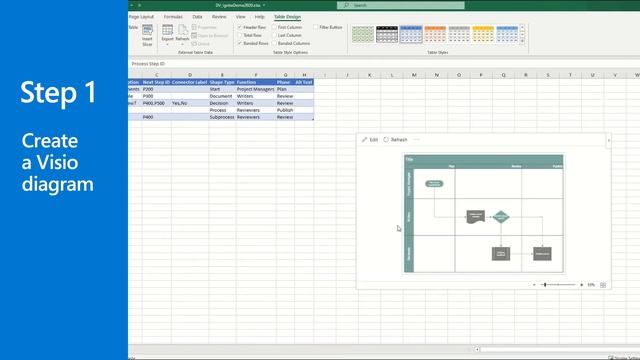
Task: Click the formula bar showing Process Step ID
Action: click(x=384, y=64)
